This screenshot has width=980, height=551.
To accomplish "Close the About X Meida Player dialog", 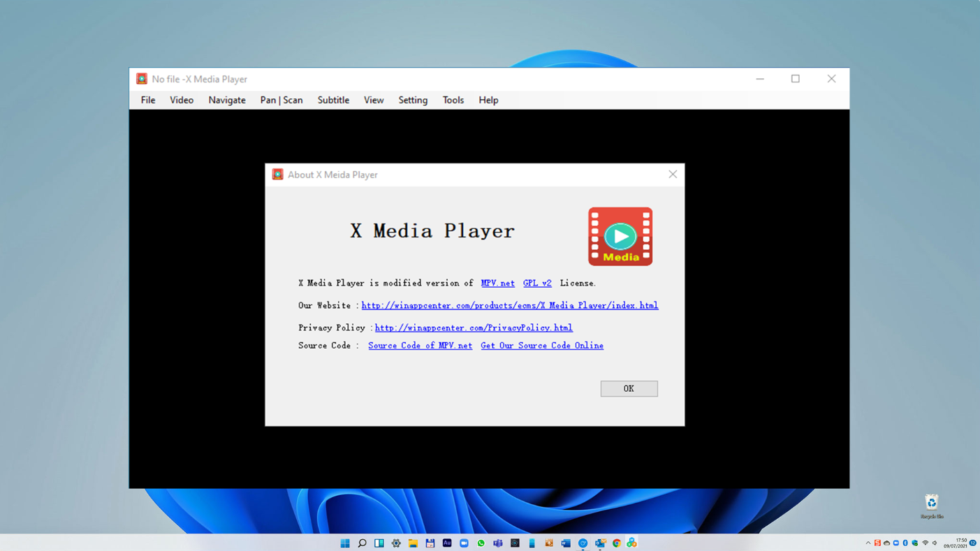I will click(x=673, y=175).
